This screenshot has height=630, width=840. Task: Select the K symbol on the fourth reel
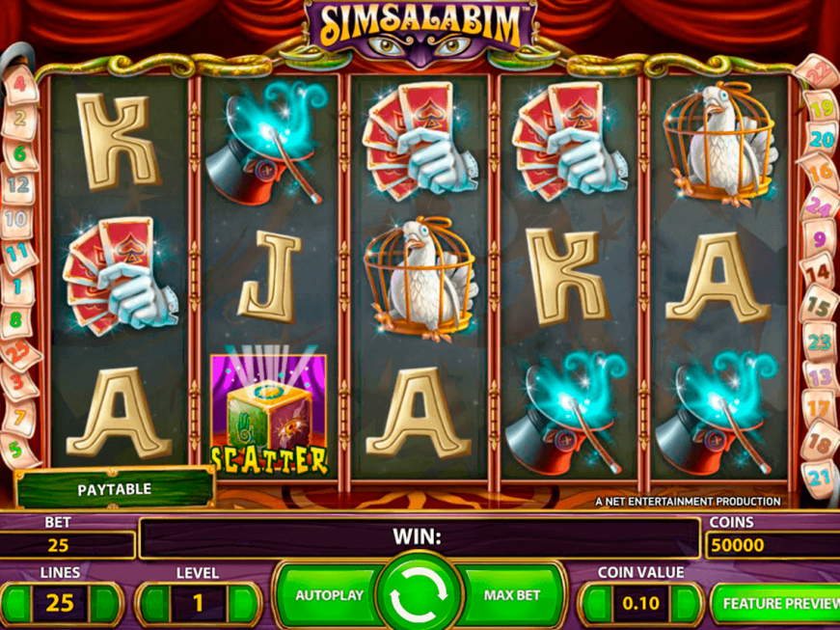tap(568, 277)
